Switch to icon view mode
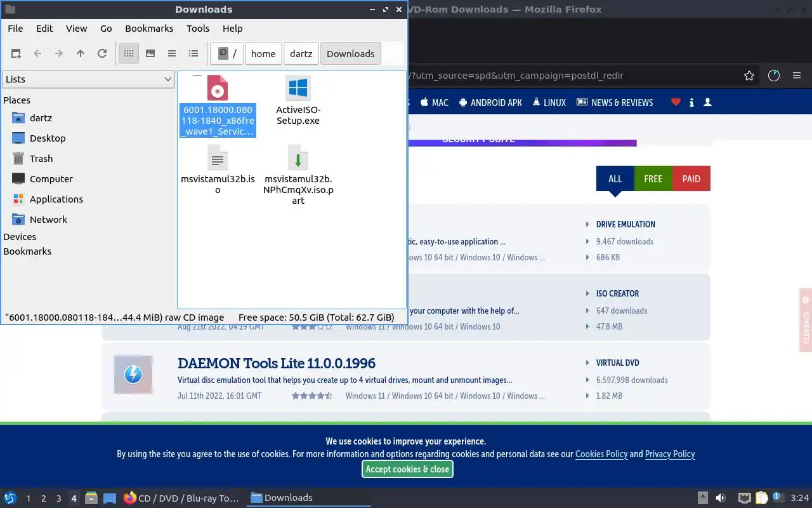The width and height of the screenshot is (812, 508). pos(129,54)
